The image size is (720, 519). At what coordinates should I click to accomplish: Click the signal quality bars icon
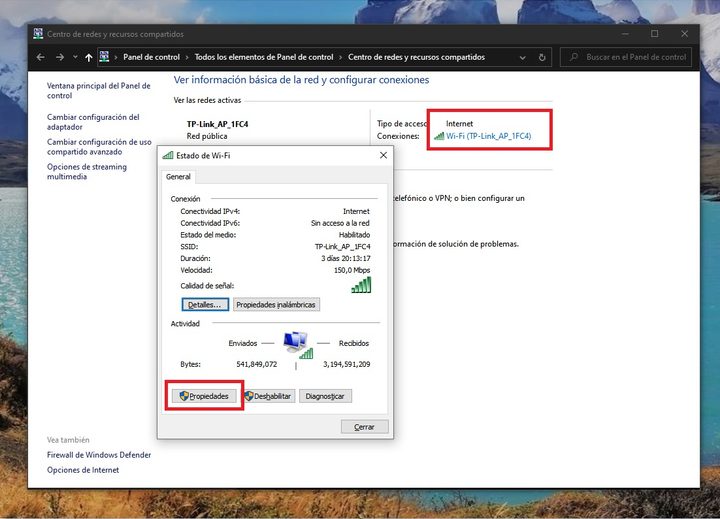coord(361,286)
